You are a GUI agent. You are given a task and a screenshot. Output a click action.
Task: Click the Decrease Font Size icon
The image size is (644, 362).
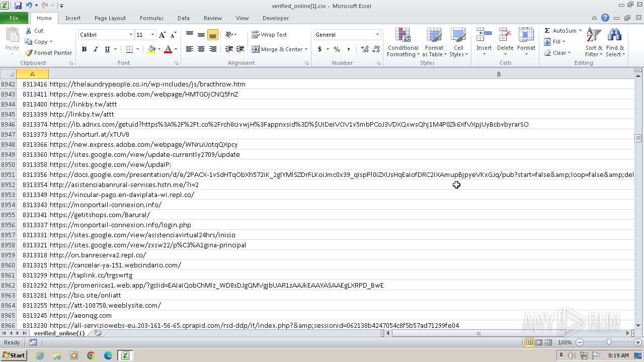point(173,35)
